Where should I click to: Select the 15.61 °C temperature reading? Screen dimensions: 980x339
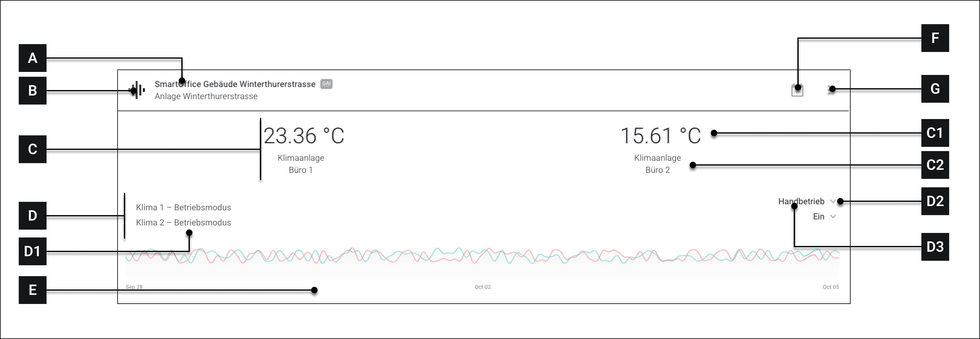coord(660,136)
